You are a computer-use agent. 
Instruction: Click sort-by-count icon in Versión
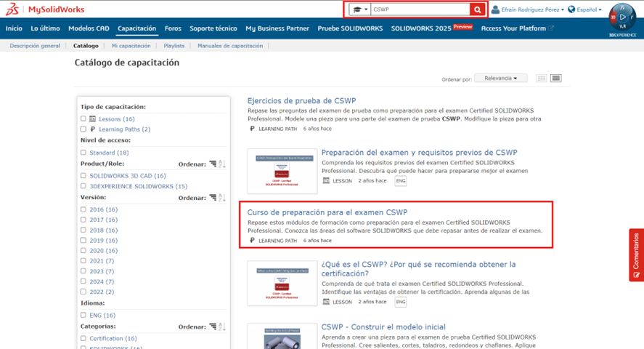pos(213,198)
